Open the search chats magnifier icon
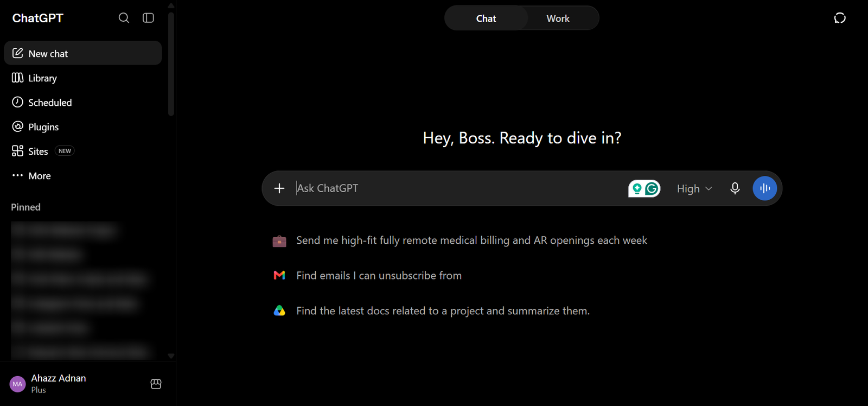This screenshot has width=868, height=406. pyautogui.click(x=124, y=18)
